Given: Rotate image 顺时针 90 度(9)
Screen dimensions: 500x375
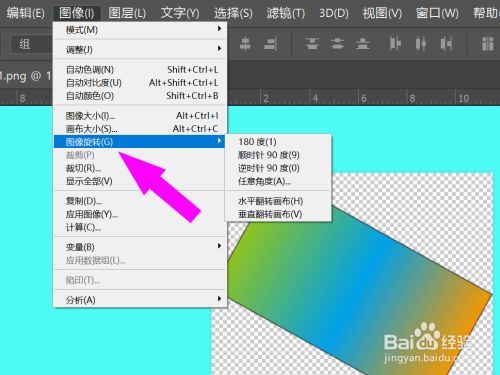Looking at the screenshot, I should coord(278,155).
